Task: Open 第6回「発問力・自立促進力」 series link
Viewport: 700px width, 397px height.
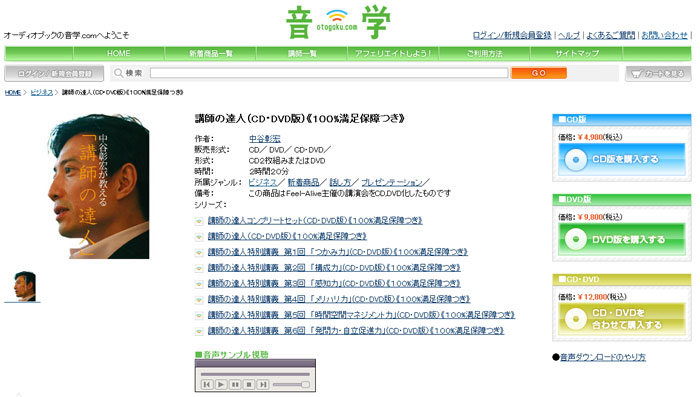Action: pyautogui.click(x=356, y=330)
